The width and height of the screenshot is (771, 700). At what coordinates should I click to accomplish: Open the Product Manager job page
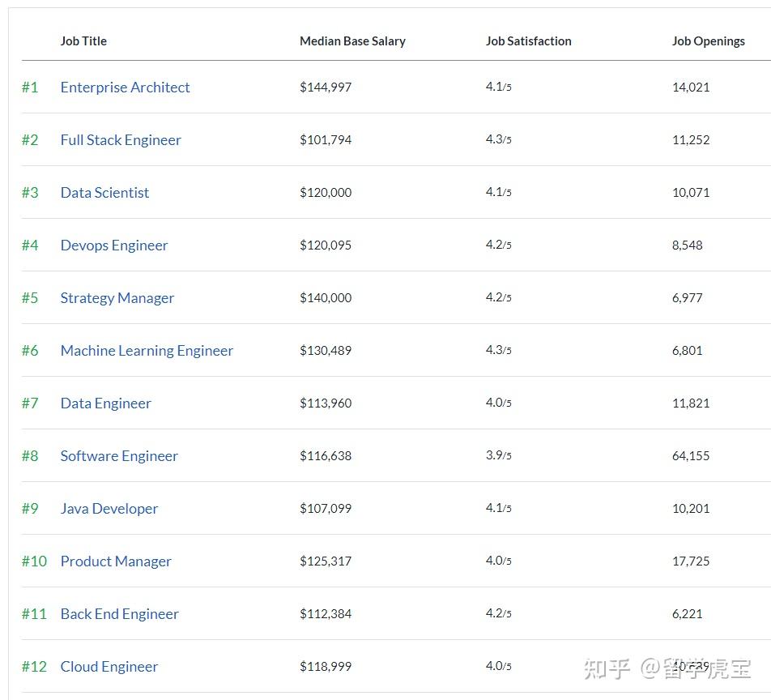point(116,561)
